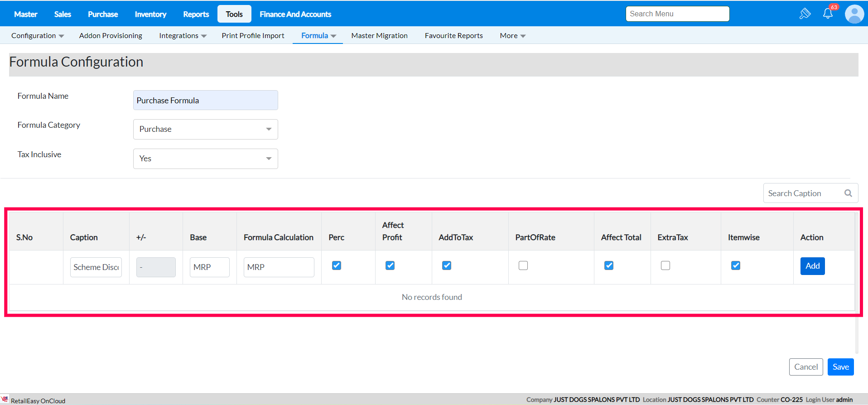Open the Formula Category dropdown
The image size is (868, 405).
[206, 129]
